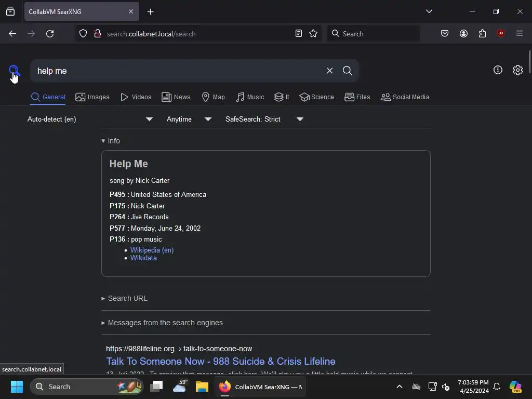
Task: Click the 988lifeline.org result URL
Action: [179, 349]
